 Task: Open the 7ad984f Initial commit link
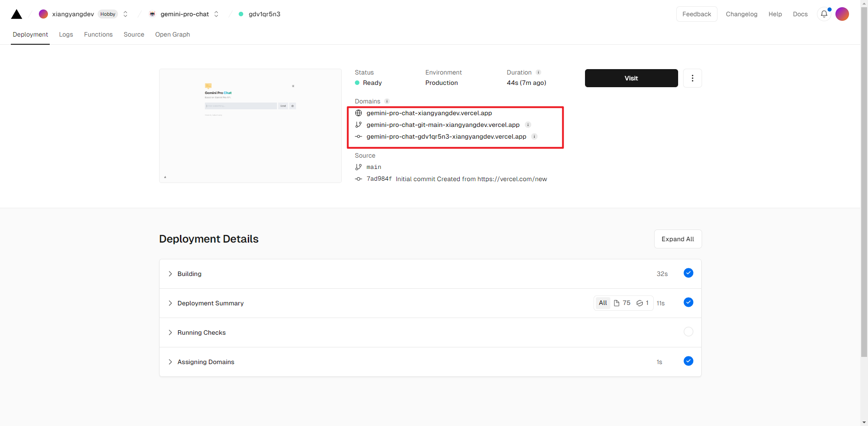coord(457,179)
